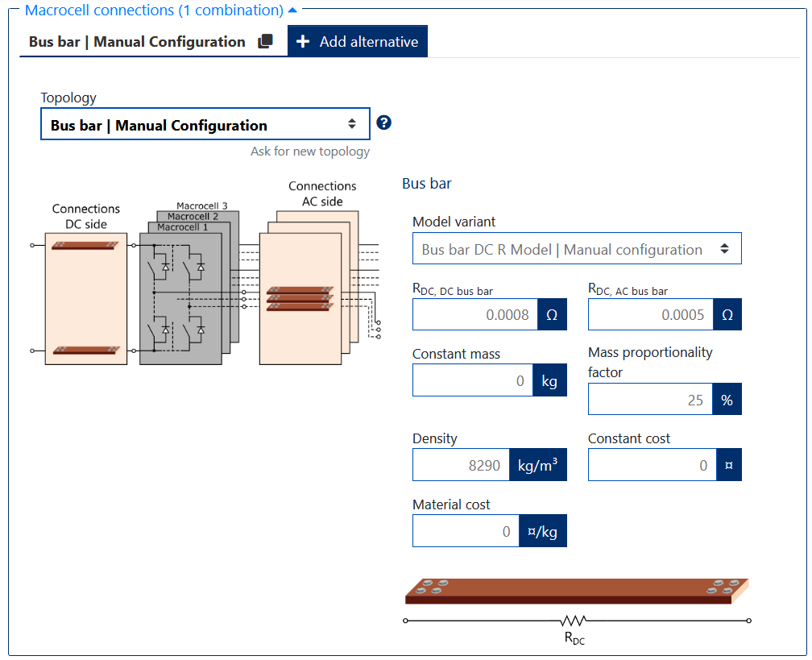812x660 pixels.
Task: Click the ¤/kg unit beside Material cost
Action: pyautogui.click(x=542, y=531)
